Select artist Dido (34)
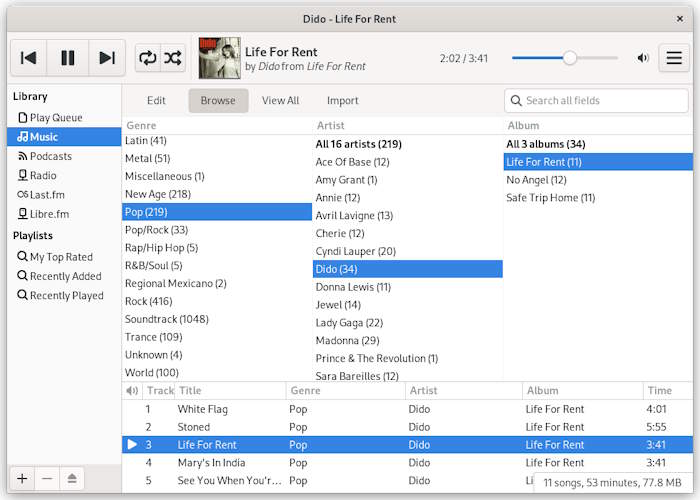The width and height of the screenshot is (700, 500). (408, 269)
